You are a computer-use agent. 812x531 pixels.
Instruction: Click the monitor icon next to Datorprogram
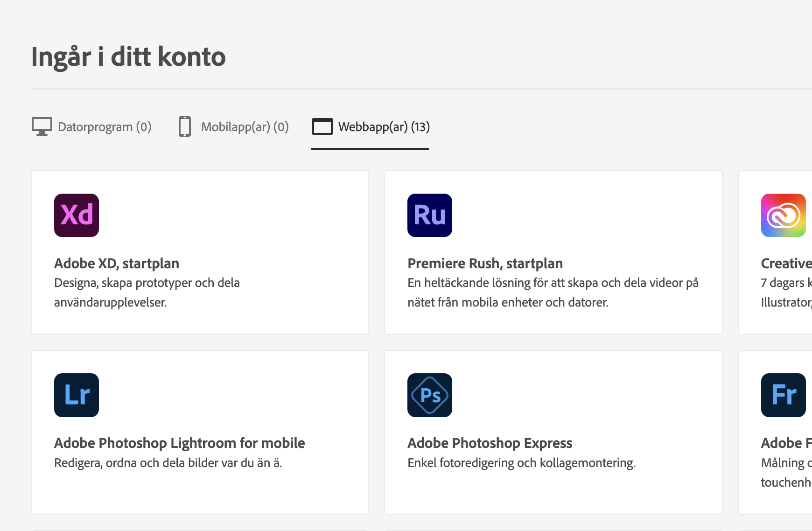point(42,126)
